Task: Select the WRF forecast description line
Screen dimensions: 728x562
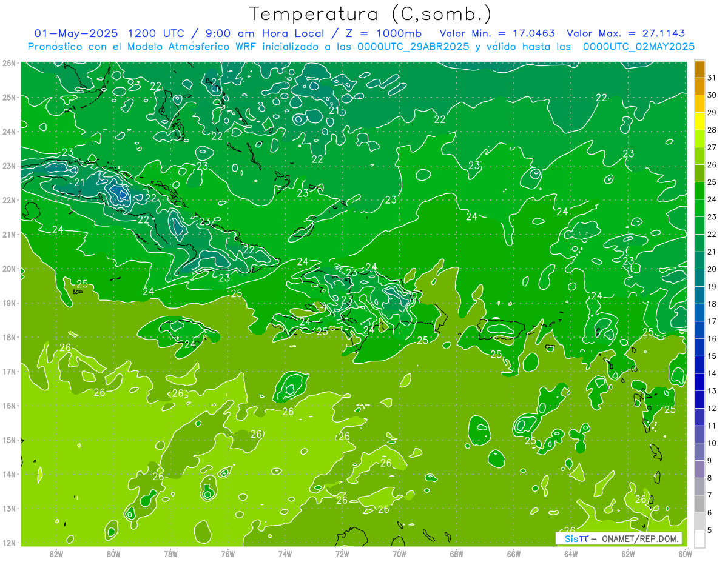Action: (361, 46)
